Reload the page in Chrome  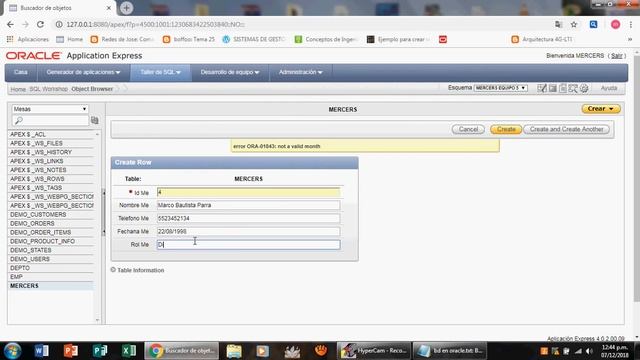(40, 24)
